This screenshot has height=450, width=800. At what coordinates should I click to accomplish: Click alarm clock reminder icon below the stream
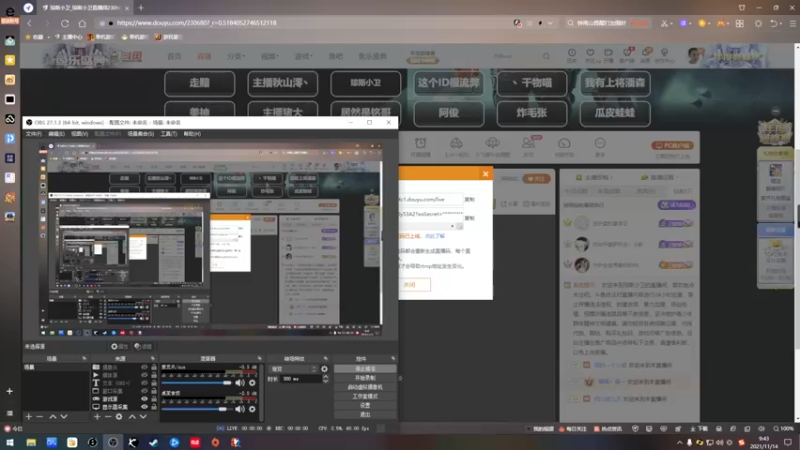pyautogui.click(x=420, y=143)
